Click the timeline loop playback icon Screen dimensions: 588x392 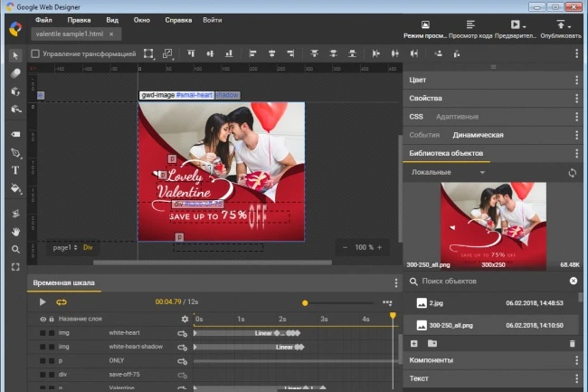[x=62, y=302]
